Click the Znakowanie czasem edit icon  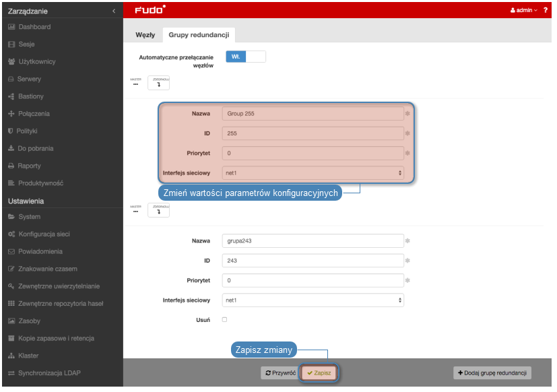[x=11, y=269]
